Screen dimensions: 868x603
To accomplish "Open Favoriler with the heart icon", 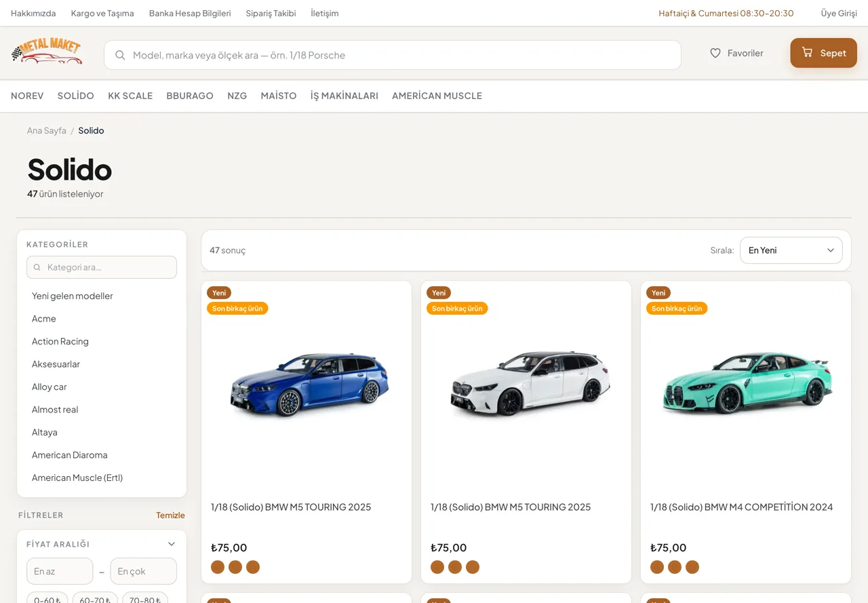I will 736,53.
